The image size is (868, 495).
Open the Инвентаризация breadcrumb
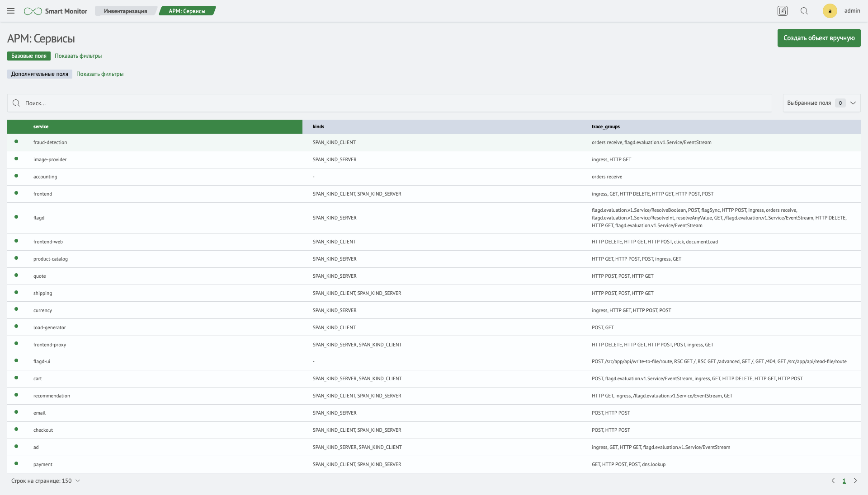(125, 11)
